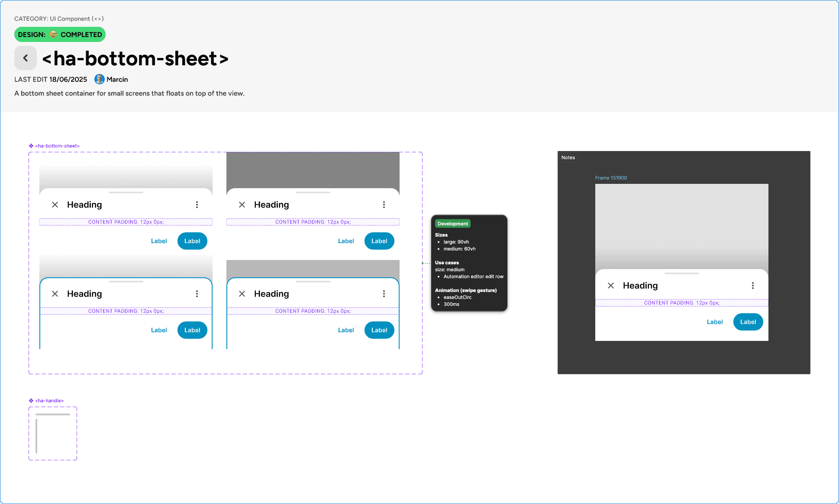Click the horizontal handle in the ha-handle component
Image resolution: width=839 pixels, height=504 pixels.
tap(53, 414)
